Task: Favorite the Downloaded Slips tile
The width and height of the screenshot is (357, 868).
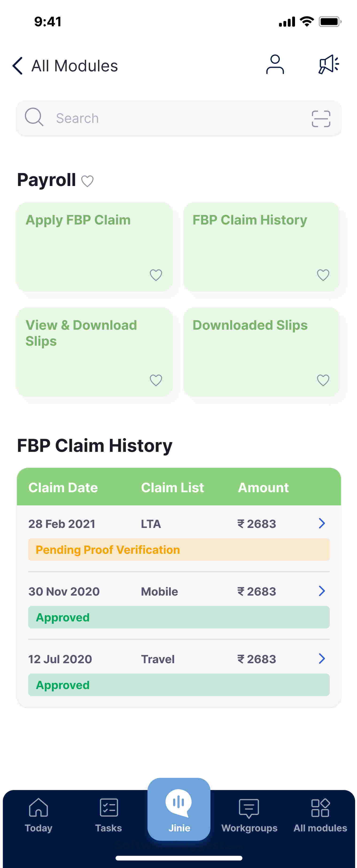Action: (323, 380)
